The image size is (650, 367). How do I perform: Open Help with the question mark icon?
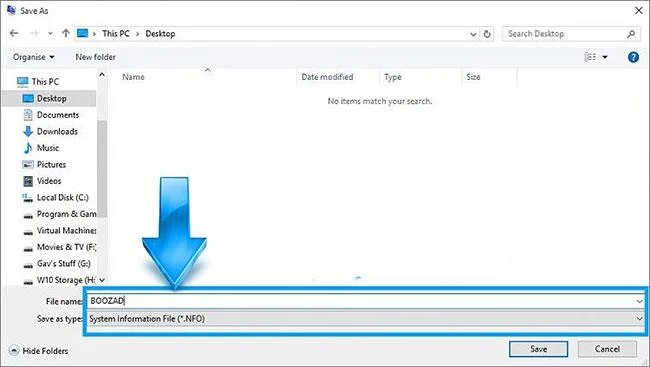coord(633,57)
